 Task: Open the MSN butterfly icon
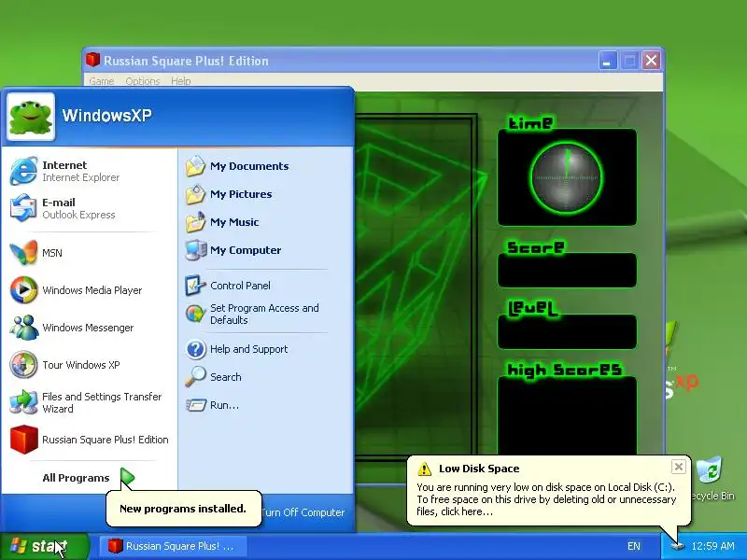point(23,252)
